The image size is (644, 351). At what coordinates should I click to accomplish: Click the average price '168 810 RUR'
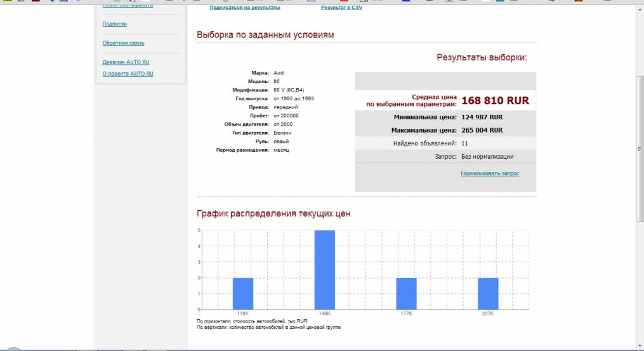coord(496,101)
